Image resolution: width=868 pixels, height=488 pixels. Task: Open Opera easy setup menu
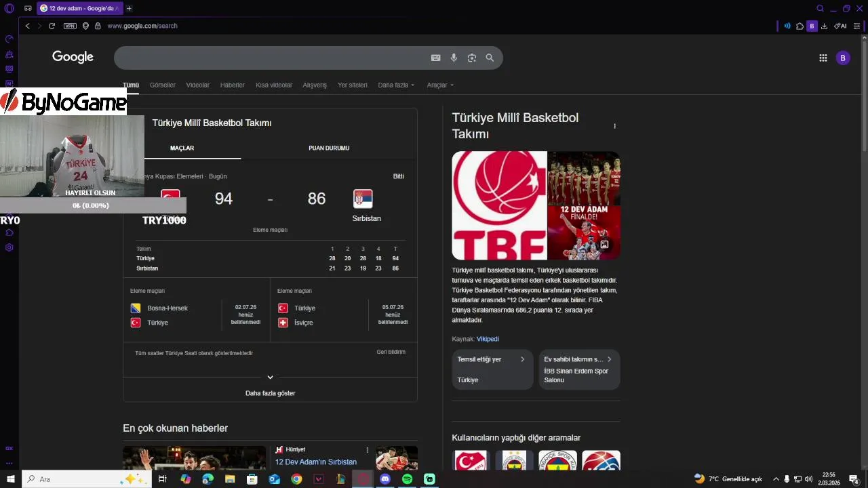point(857,26)
